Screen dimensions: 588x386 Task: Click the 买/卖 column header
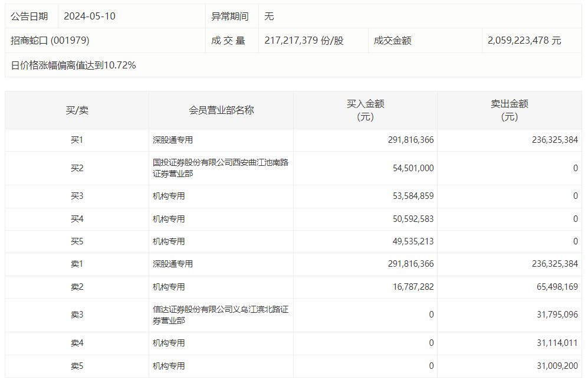(x=77, y=110)
